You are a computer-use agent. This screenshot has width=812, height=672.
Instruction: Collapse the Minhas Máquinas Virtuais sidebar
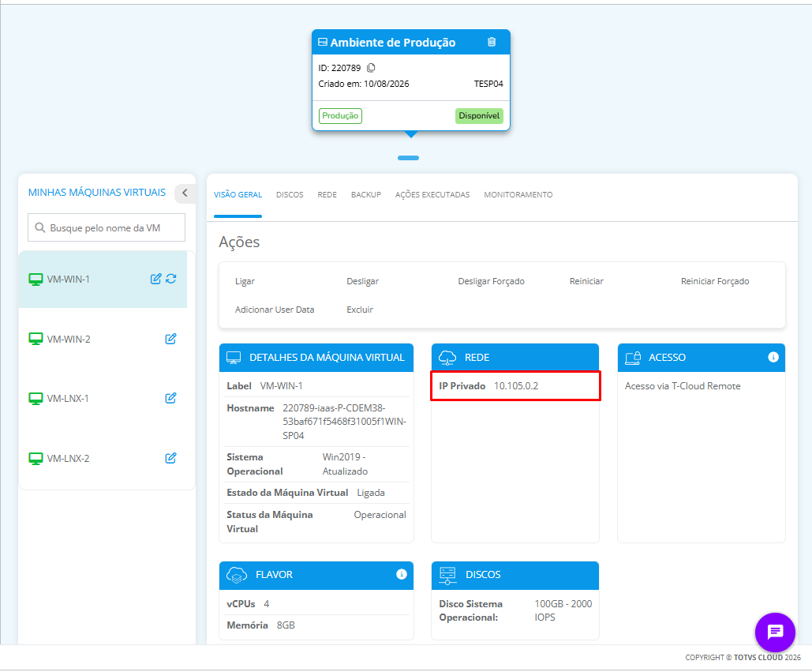coord(185,193)
